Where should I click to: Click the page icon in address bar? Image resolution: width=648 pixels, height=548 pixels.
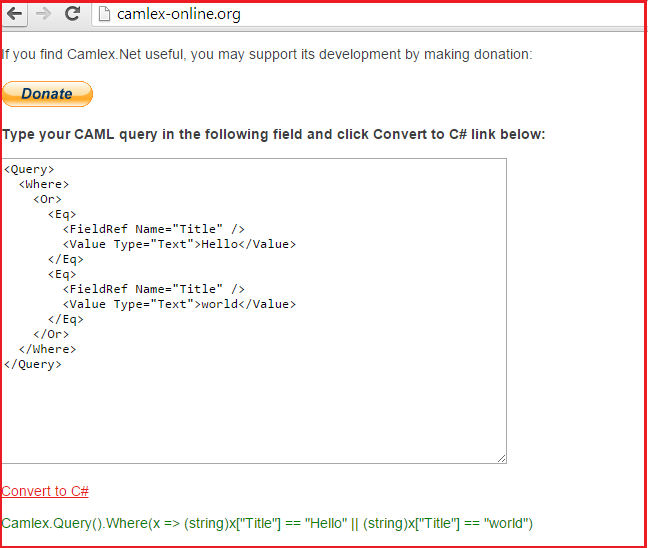click(104, 14)
